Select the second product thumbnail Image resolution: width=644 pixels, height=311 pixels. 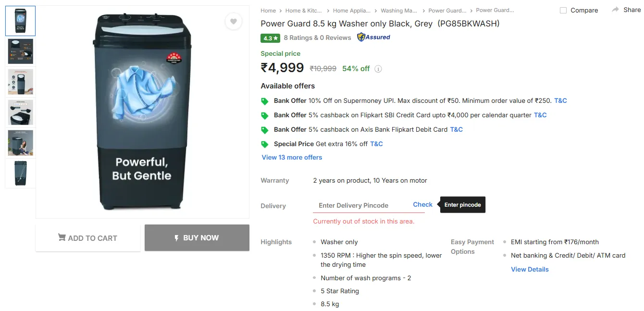(x=21, y=51)
